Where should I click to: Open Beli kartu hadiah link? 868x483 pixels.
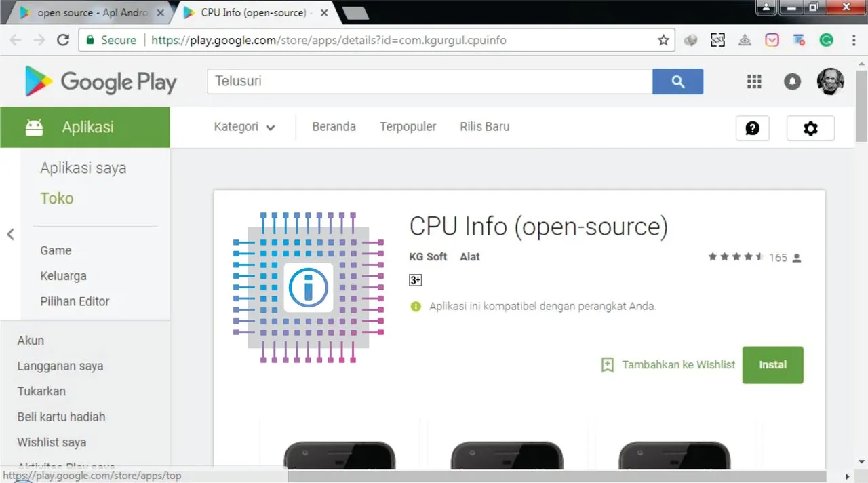click(61, 417)
